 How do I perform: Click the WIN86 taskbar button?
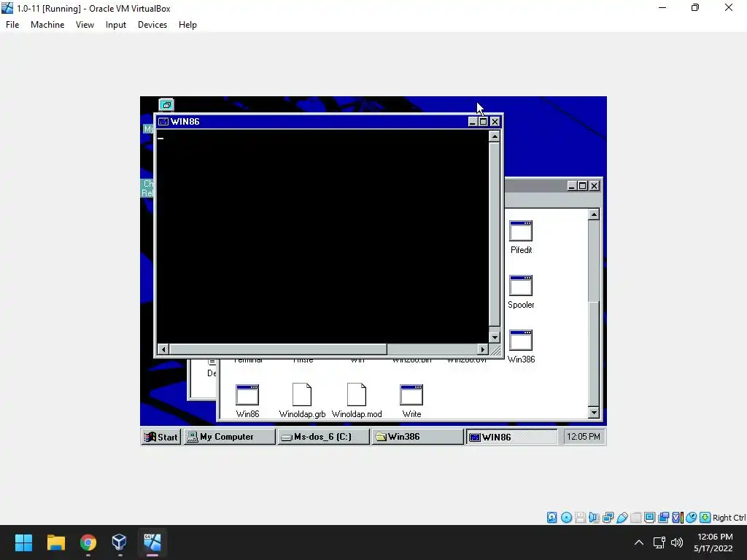(511, 437)
